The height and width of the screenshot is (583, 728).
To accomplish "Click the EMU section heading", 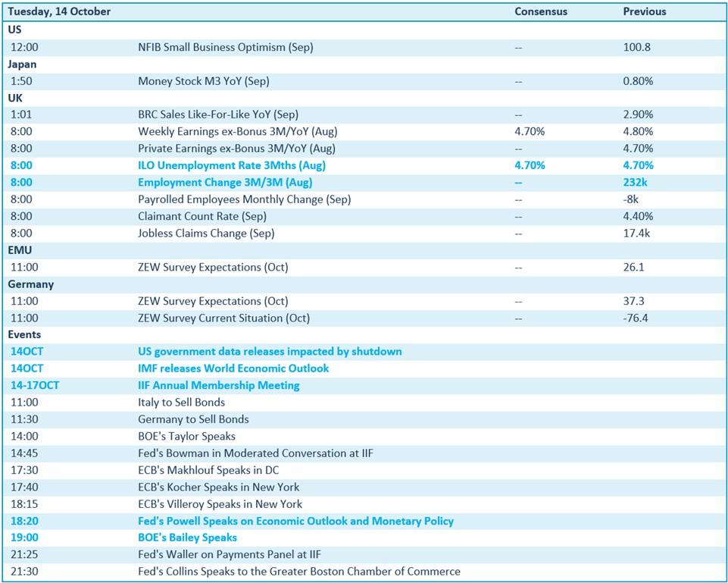I will pos(20,250).
